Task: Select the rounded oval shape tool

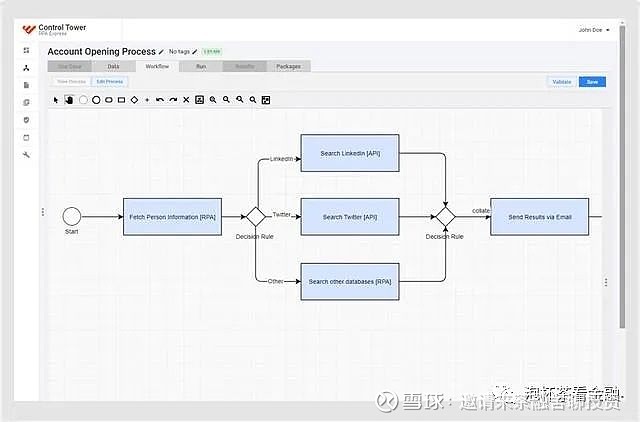Action: (109, 100)
